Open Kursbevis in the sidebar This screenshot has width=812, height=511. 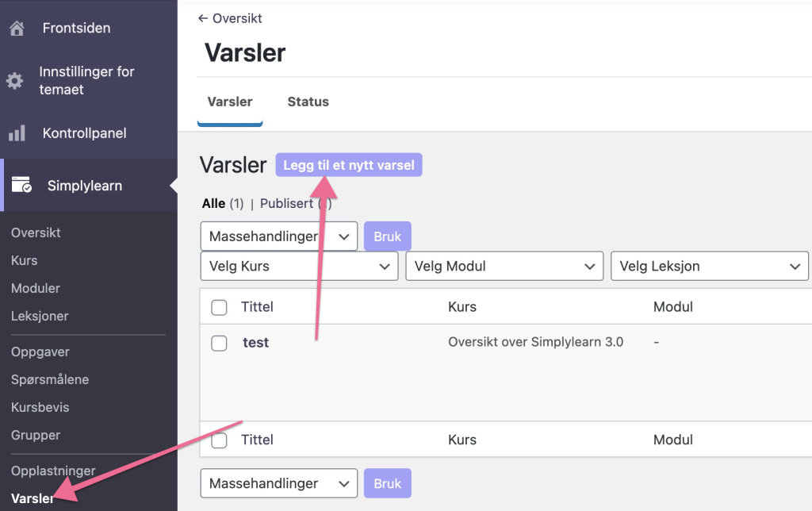40,407
